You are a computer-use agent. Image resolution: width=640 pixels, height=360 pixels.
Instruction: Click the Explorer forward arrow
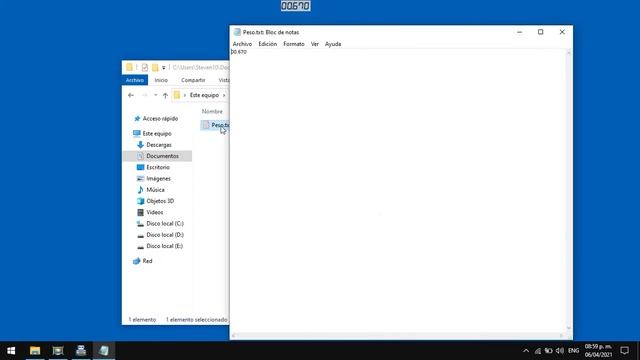[x=144, y=96]
